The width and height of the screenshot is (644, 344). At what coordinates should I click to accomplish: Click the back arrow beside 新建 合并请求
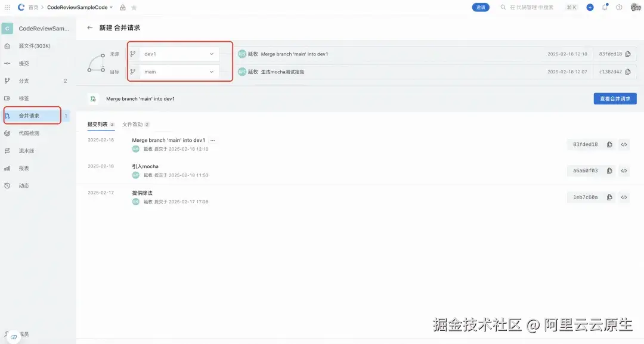click(x=89, y=27)
